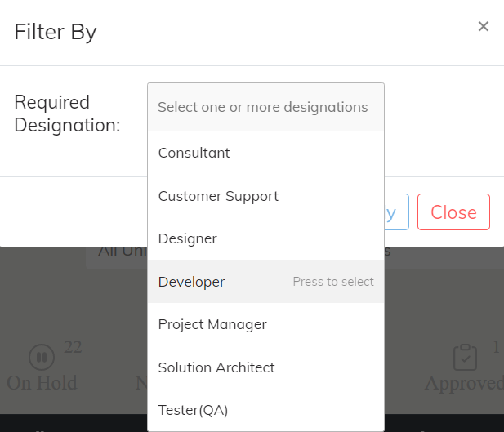Pick Designer in the dropdown list
504x432 pixels.
click(265, 238)
